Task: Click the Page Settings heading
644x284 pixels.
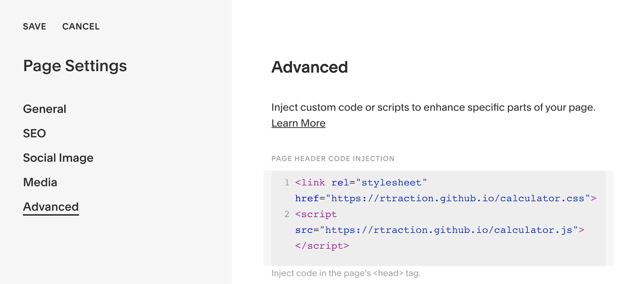Action: click(75, 66)
